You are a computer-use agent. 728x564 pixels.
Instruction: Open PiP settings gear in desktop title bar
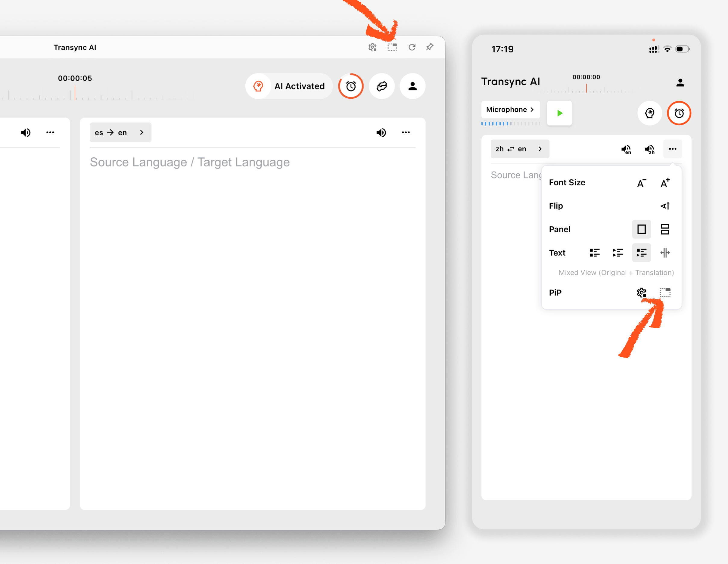coord(372,47)
